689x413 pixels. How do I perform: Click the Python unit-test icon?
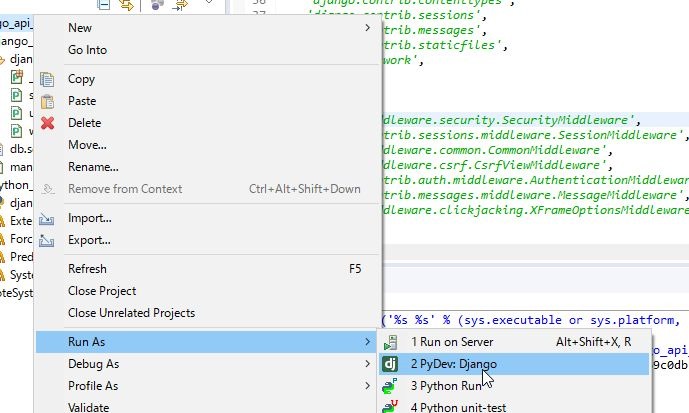tap(392, 406)
